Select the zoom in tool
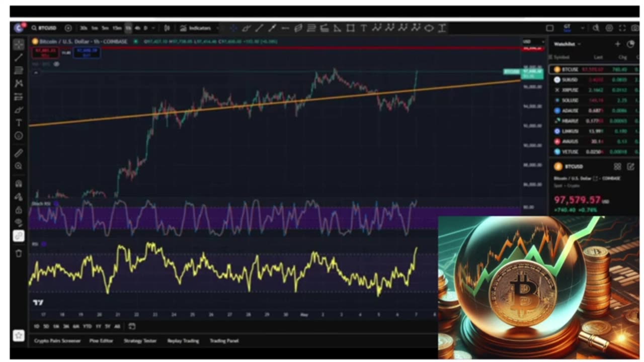This screenshot has width=644, height=362. 19,166
